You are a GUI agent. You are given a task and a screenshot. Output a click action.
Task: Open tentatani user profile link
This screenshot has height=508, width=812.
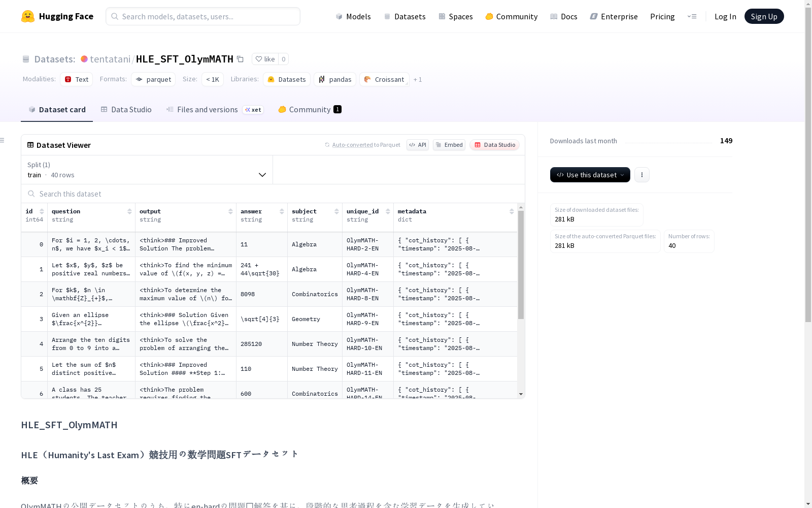(x=110, y=59)
